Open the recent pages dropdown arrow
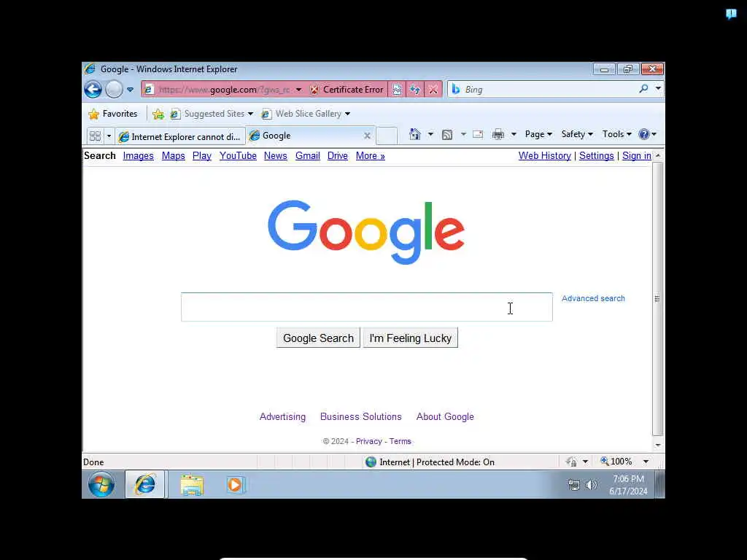Viewport: 747px width, 560px height. pos(130,90)
